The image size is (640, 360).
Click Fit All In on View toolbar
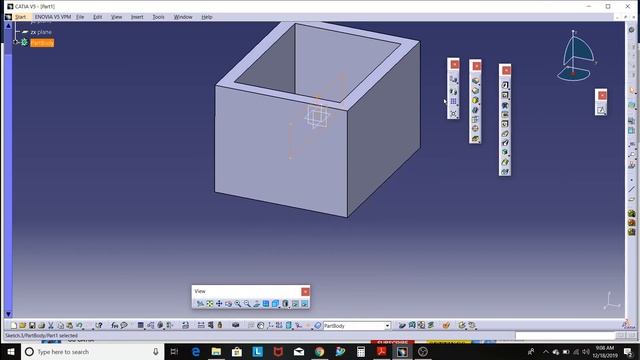pyautogui.click(x=210, y=304)
